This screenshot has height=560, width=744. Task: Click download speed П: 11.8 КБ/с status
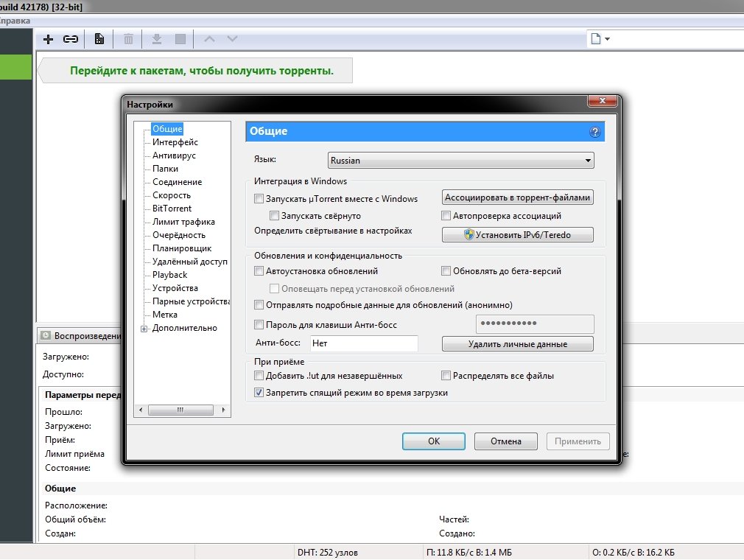pos(468,553)
